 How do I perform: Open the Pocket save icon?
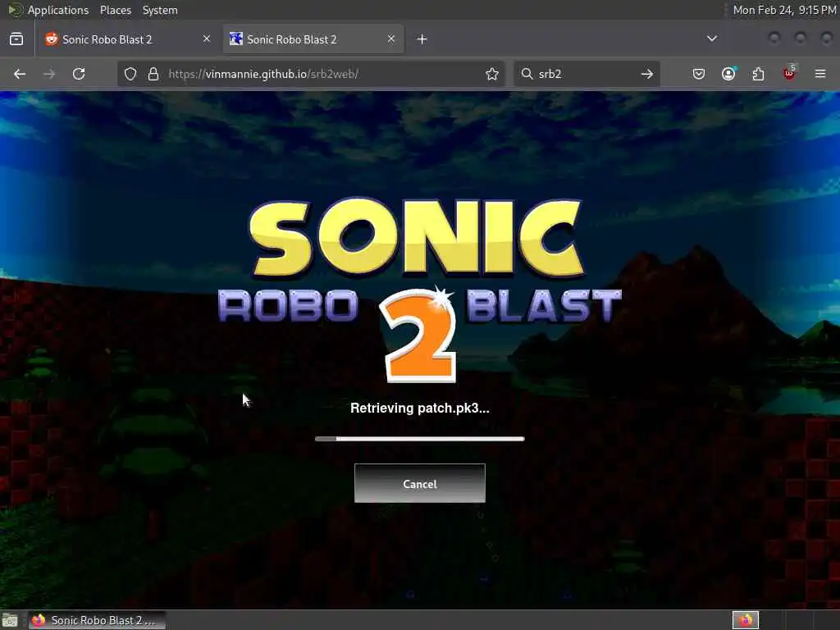pos(699,74)
